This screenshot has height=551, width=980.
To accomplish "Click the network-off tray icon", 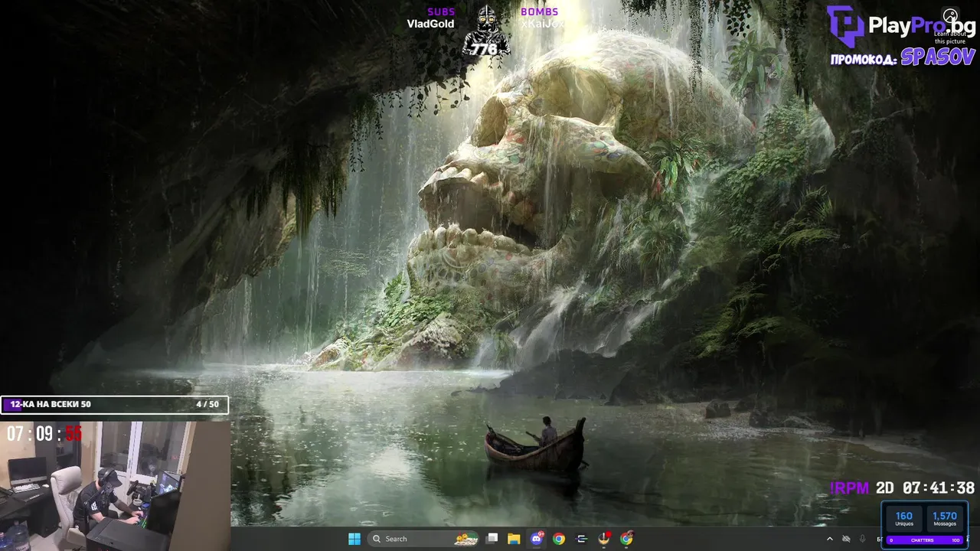I will [x=846, y=539].
